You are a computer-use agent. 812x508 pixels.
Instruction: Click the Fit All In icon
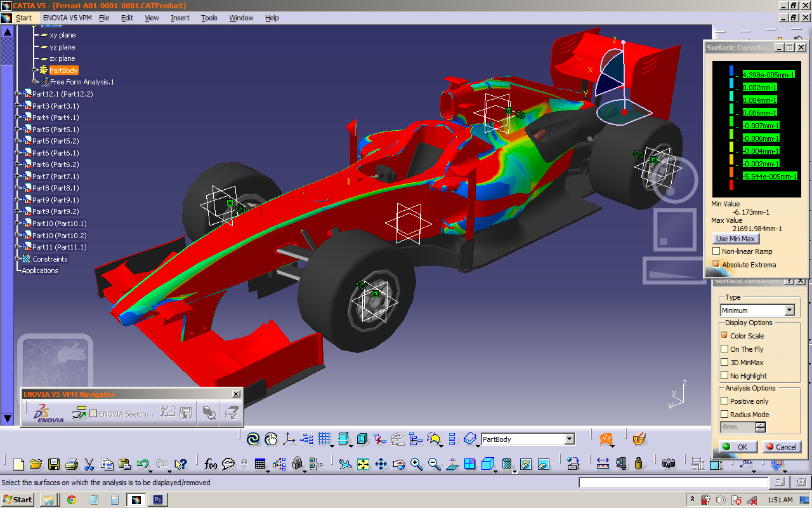pyautogui.click(x=363, y=464)
